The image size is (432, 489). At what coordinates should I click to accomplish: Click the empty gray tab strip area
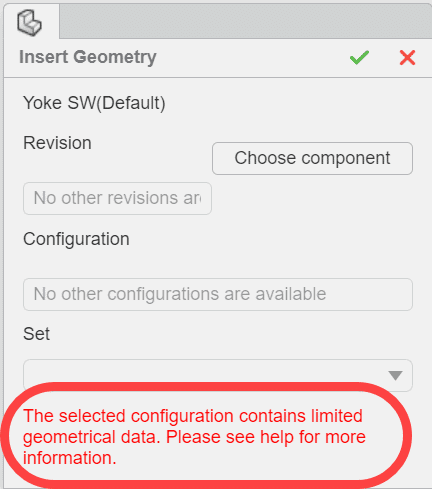246,21
